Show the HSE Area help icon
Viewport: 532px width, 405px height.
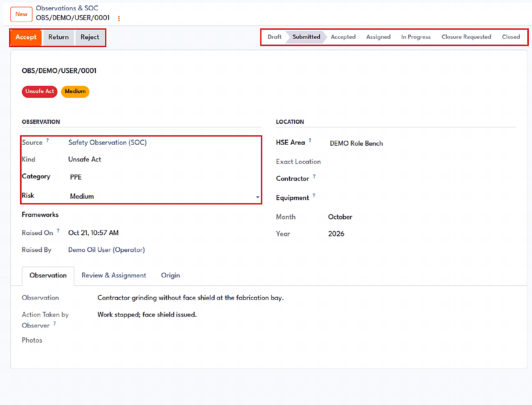click(310, 140)
